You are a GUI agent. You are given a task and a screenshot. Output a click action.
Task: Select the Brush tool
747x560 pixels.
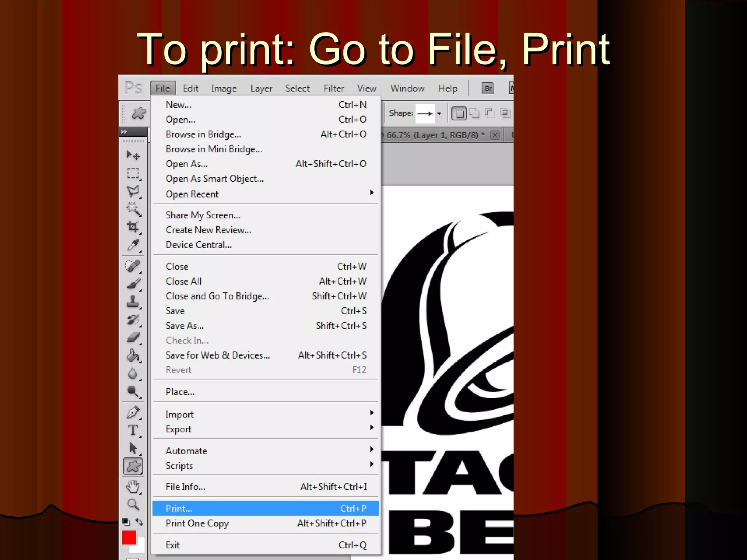(133, 284)
